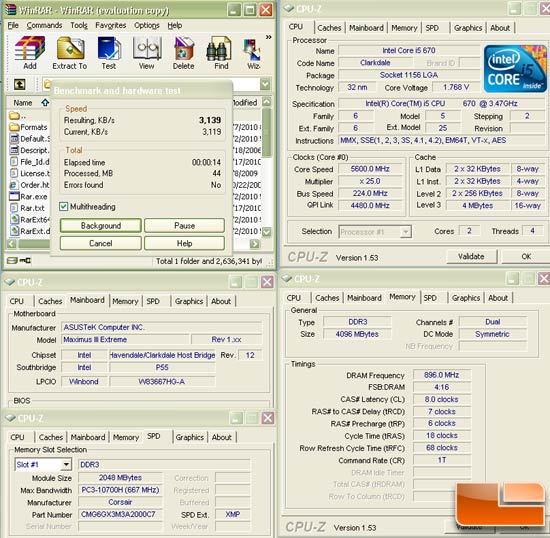Click the Cancel benchmark button
This screenshot has height=538, width=550.
pyautogui.click(x=101, y=243)
